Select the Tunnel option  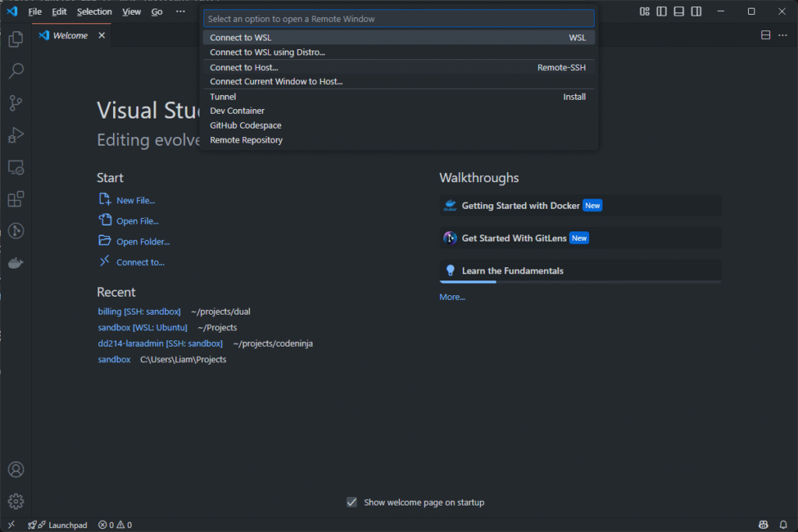coord(398,97)
